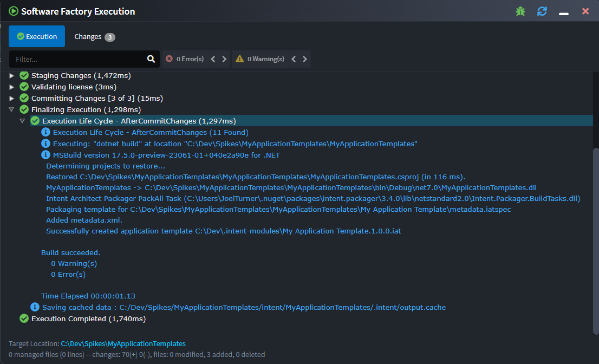Minimize the Software Factory Execution window
The width and height of the screenshot is (599, 364).
point(563,12)
